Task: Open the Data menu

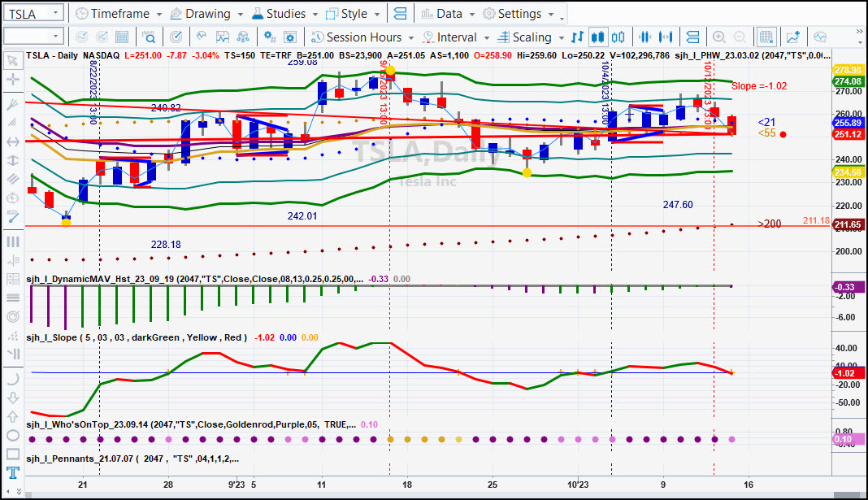Action: [x=448, y=13]
